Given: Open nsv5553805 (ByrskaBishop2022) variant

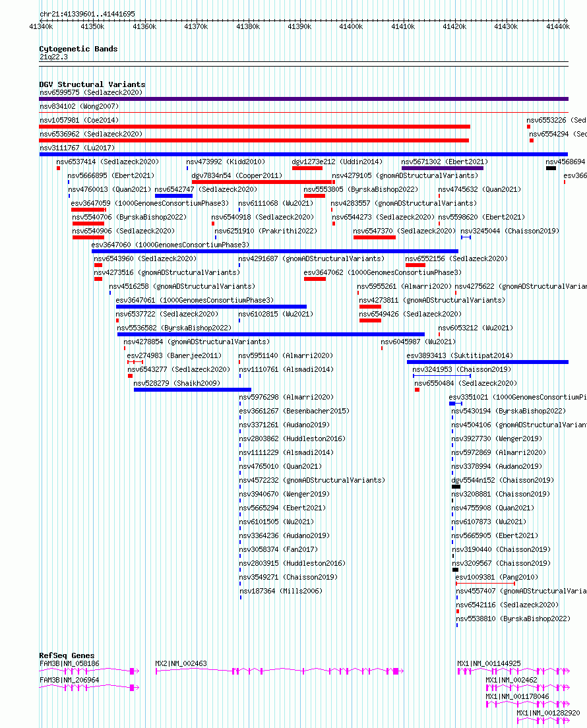Looking at the screenshot, I should pos(361,189).
